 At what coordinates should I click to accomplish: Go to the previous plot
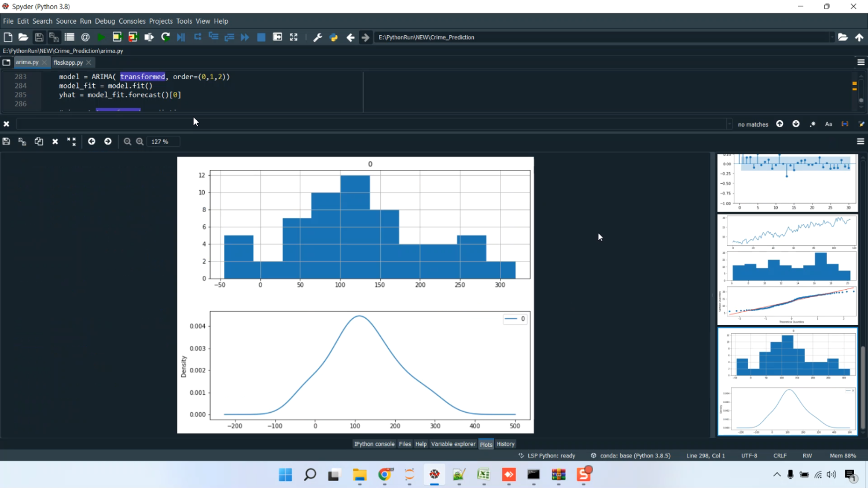[91, 142]
